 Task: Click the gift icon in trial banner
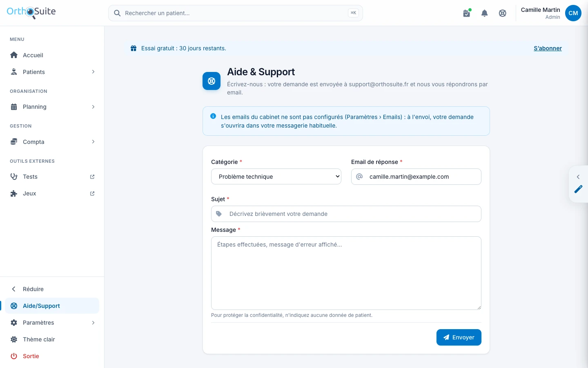click(x=134, y=48)
